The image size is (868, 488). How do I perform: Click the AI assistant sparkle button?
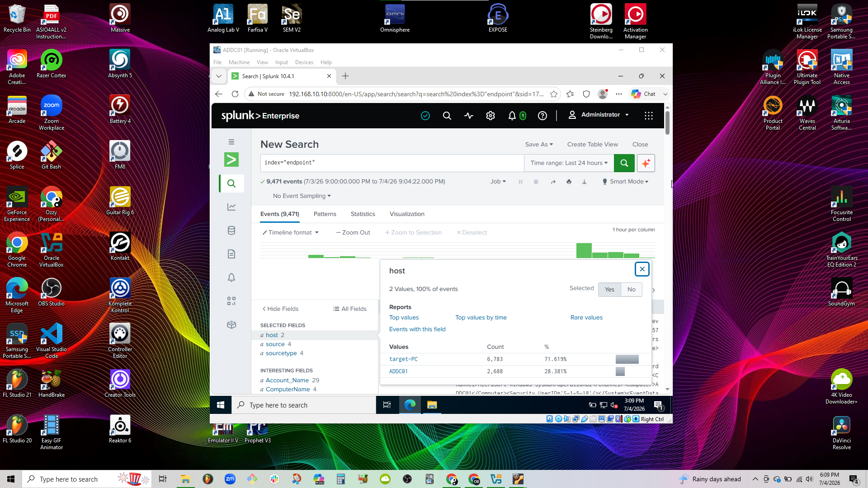(x=646, y=163)
